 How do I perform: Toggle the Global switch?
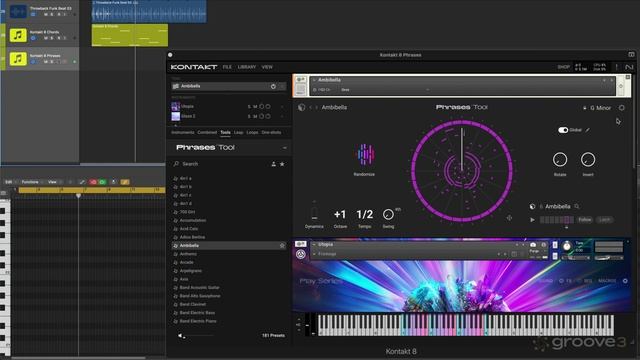[x=563, y=130]
